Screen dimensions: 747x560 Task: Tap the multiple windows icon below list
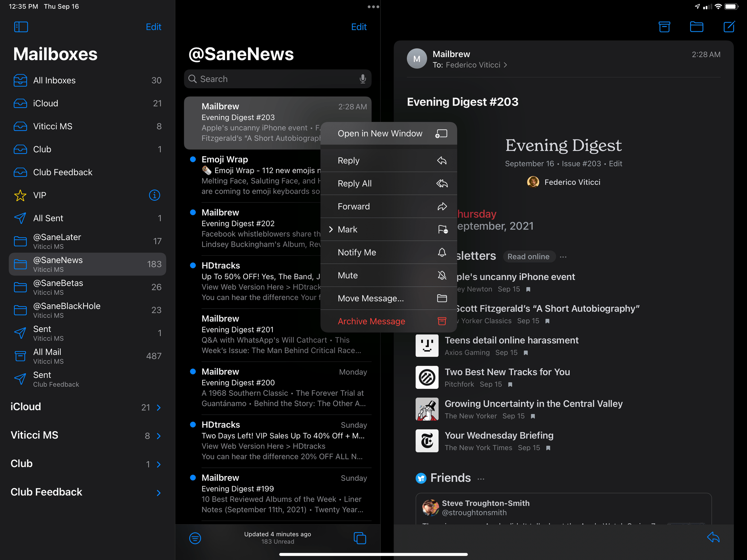tap(360, 538)
